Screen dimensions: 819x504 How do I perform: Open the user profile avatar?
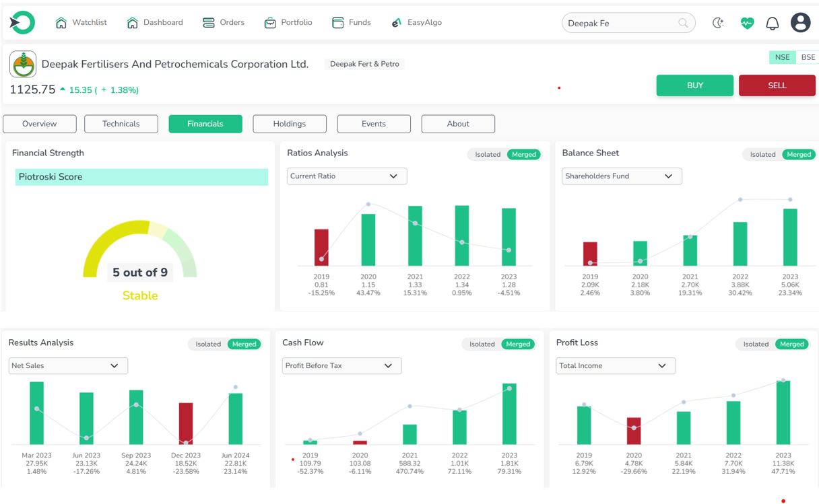coord(801,23)
